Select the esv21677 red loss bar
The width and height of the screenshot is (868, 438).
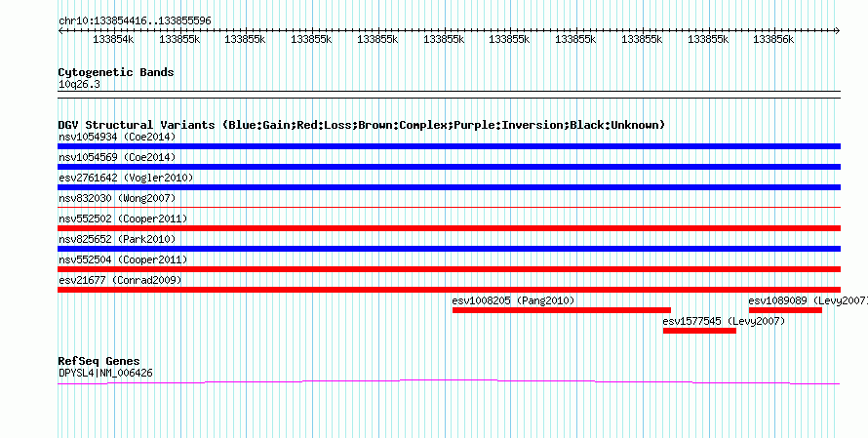coord(449,290)
